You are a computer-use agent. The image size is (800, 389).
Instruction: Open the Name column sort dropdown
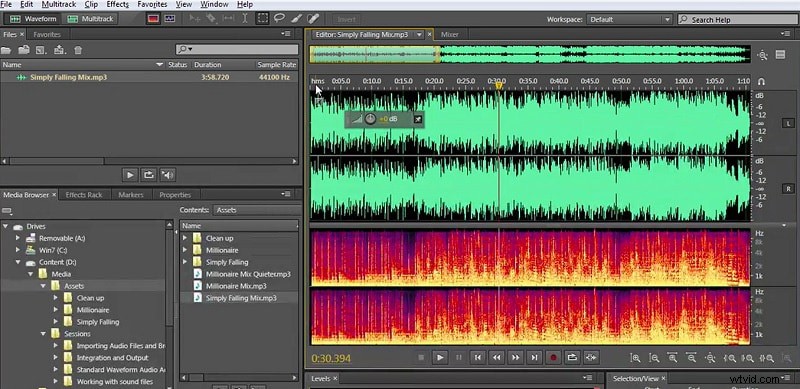point(159,65)
